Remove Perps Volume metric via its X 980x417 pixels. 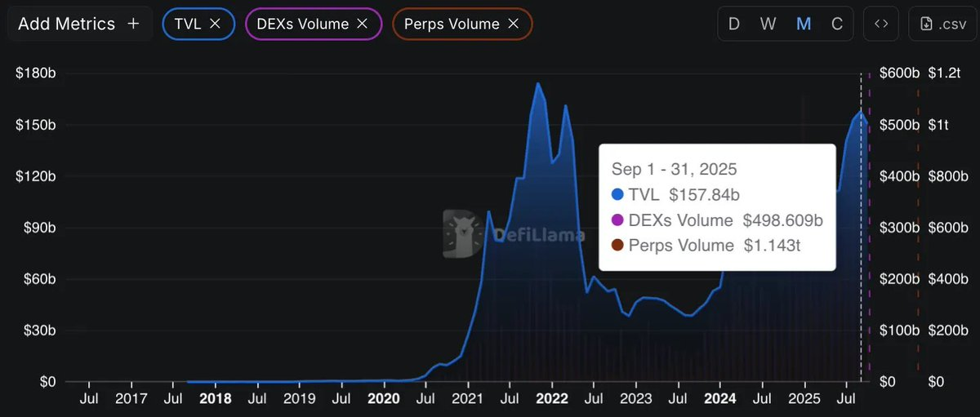click(513, 24)
